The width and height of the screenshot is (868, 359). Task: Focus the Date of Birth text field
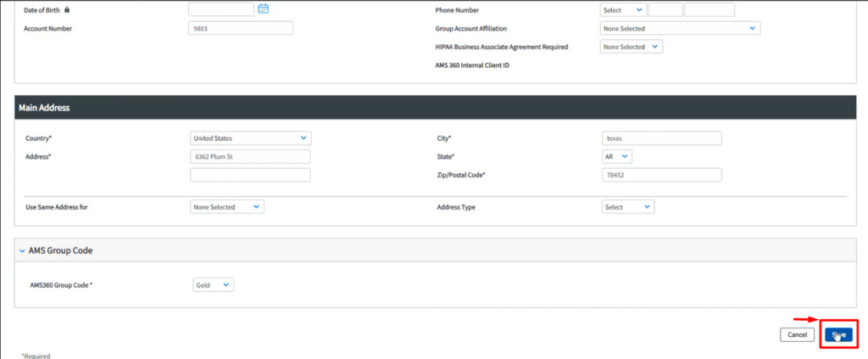coord(220,9)
